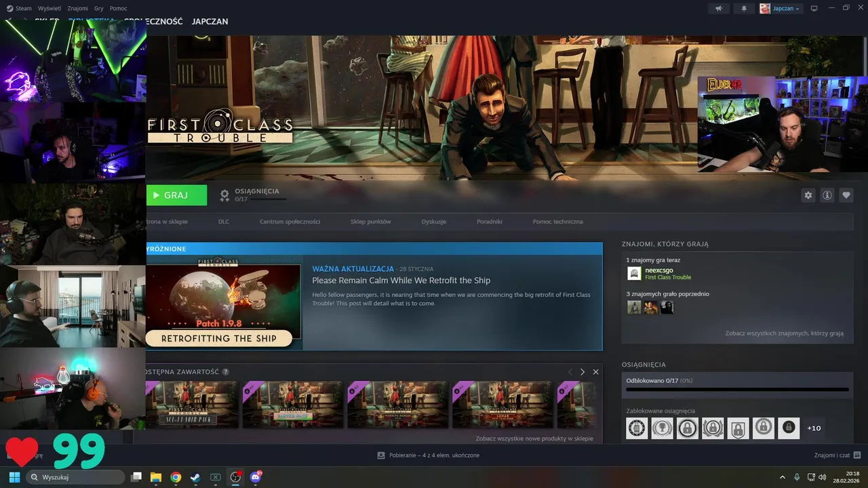Open the trophy laurel locked achievement
This screenshot has height=488, width=868.
coord(662,428)
